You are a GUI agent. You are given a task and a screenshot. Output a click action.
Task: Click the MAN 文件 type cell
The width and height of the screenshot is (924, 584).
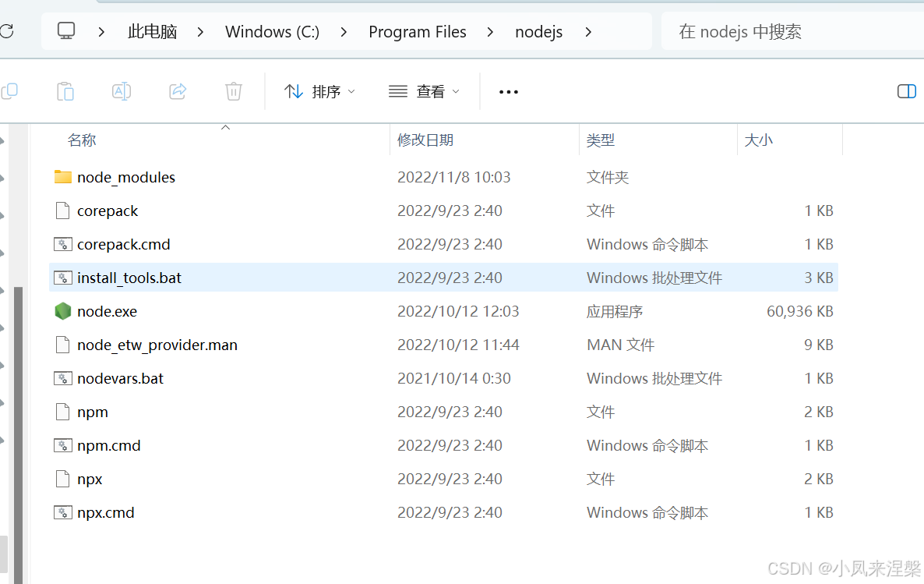pos(620,345)
